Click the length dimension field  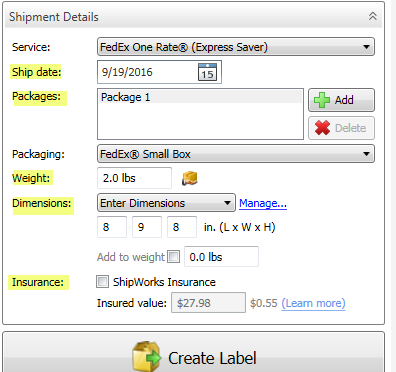[112, 227]
